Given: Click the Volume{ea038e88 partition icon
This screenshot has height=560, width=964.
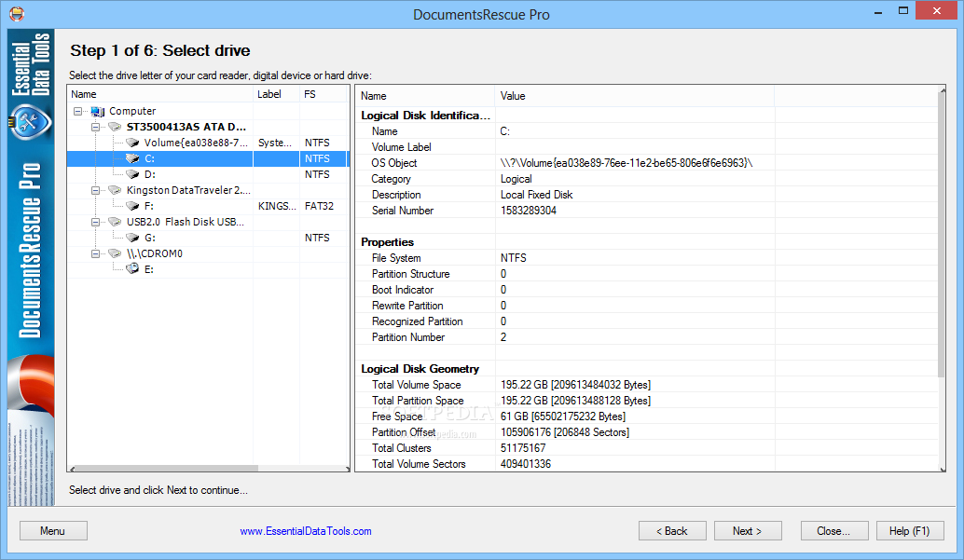Looking at the screenshot, I should (132, 143).
